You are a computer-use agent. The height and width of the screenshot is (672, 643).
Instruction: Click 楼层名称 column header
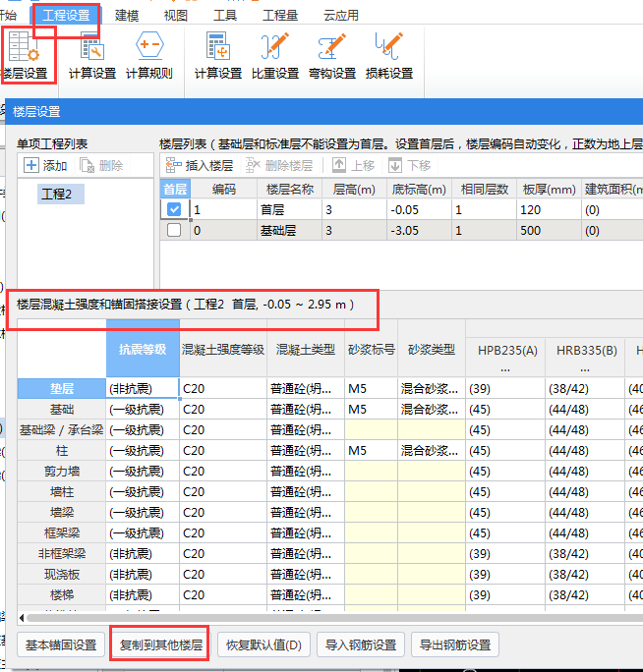click(289, 189)
